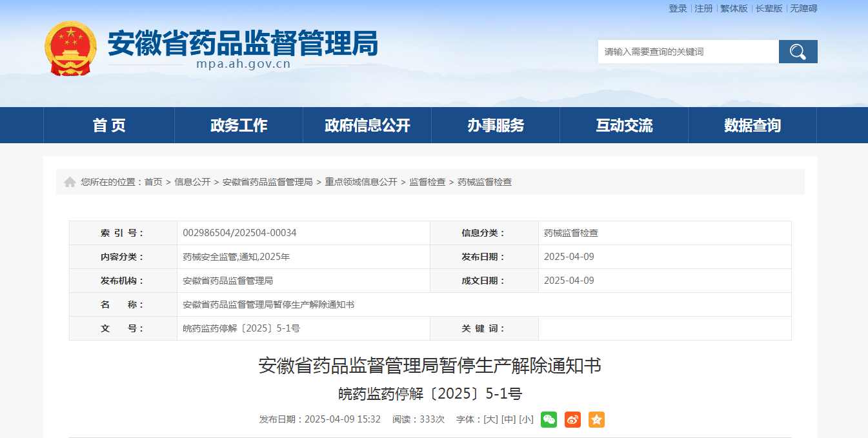
Task: Set font size to 大
Action: [490, 419]
